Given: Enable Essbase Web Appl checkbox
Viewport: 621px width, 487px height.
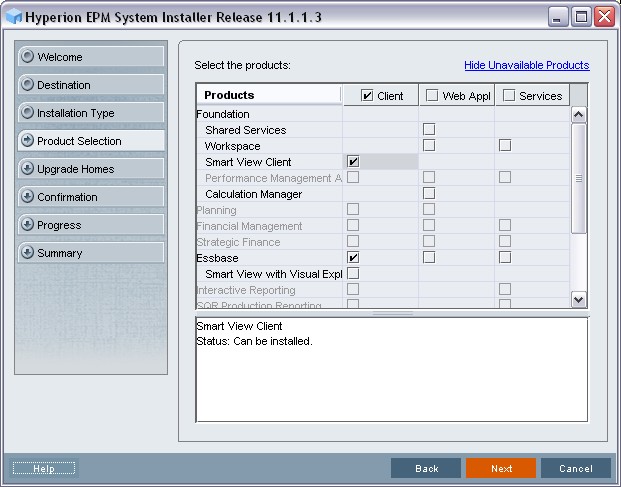Looking at the screenshot, I should pos(429,257).
